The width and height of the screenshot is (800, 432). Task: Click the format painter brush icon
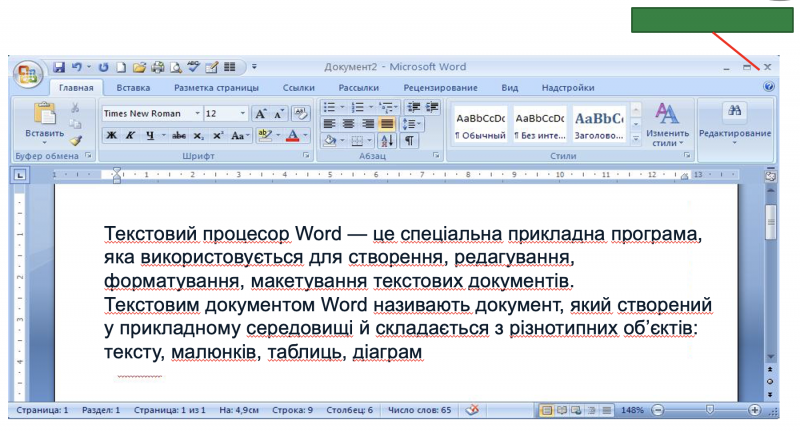click(x=76, y=140)
